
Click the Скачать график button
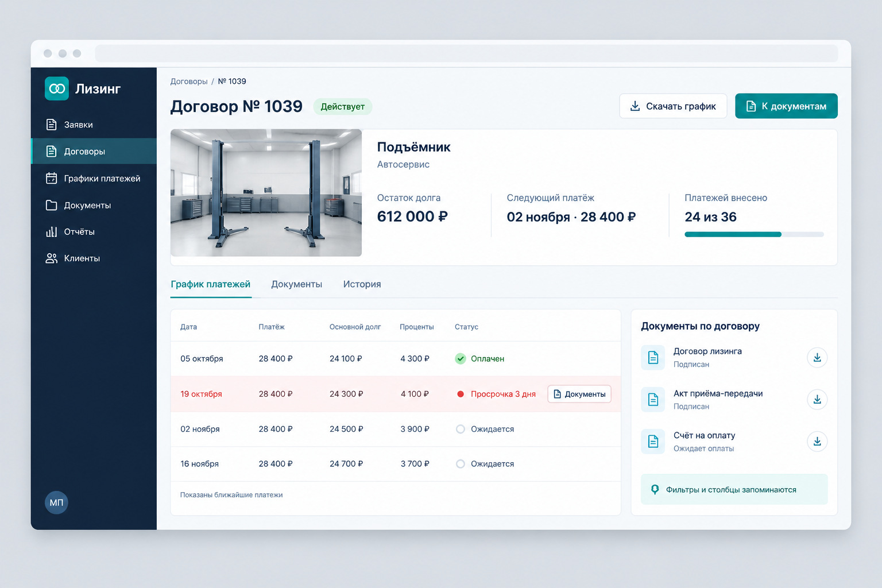(x=673, y=106)
